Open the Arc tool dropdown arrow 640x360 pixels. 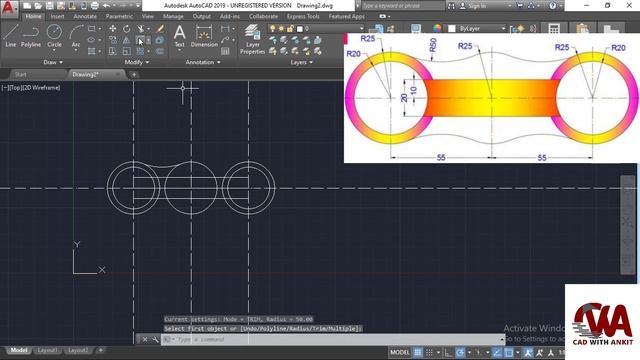(x=76, y=50)
